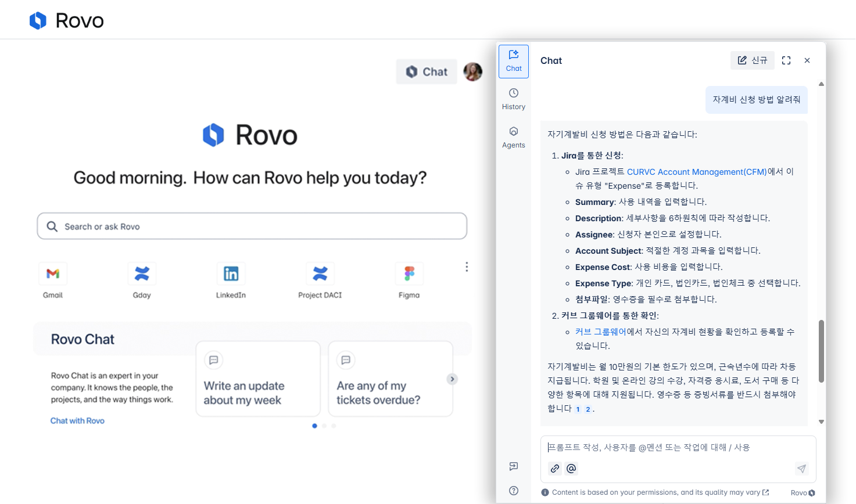Open the LinkedIn shortcut icon

tap(231, 273)
